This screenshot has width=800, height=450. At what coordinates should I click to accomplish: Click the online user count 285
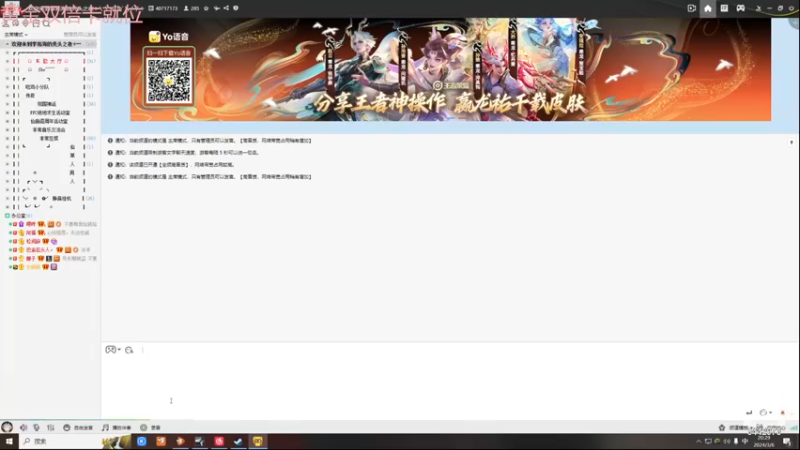pos(192,8)
